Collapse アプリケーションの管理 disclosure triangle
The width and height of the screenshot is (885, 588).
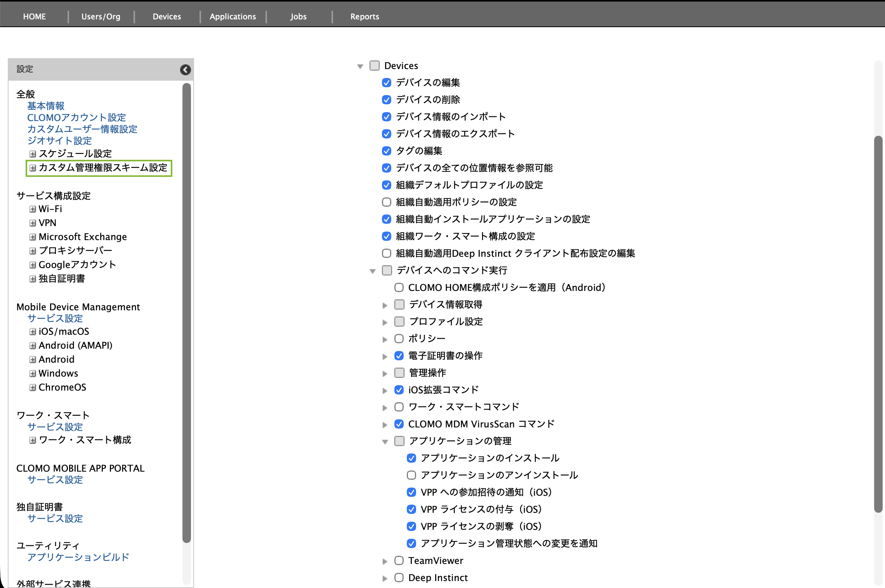point(385,442)
